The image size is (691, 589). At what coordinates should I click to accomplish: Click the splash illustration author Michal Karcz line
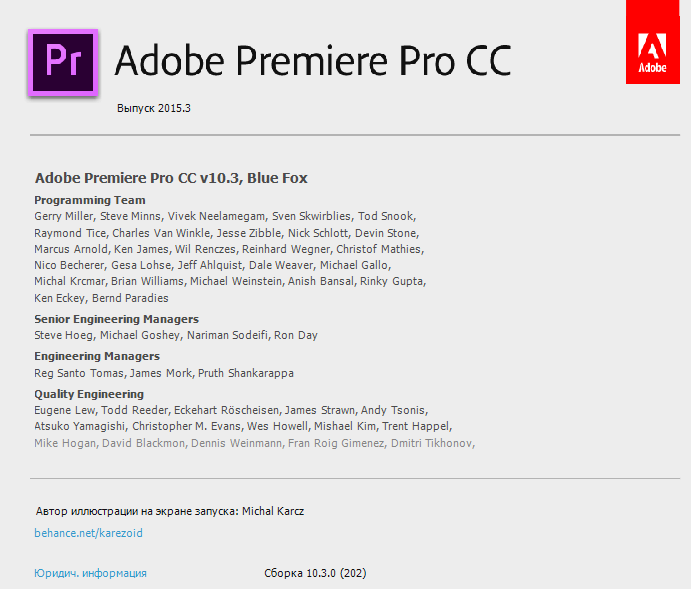169,511
